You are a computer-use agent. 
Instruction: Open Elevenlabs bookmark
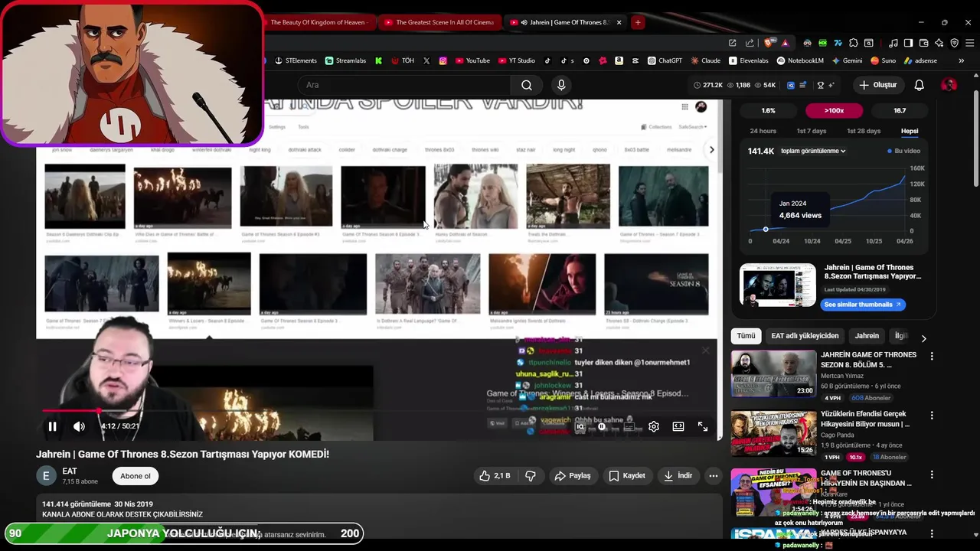click(749, 60)
